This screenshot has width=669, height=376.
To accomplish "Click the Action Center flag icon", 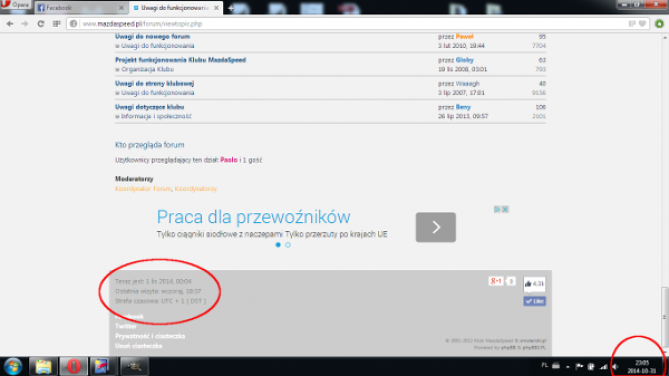I will coord(579,367).
